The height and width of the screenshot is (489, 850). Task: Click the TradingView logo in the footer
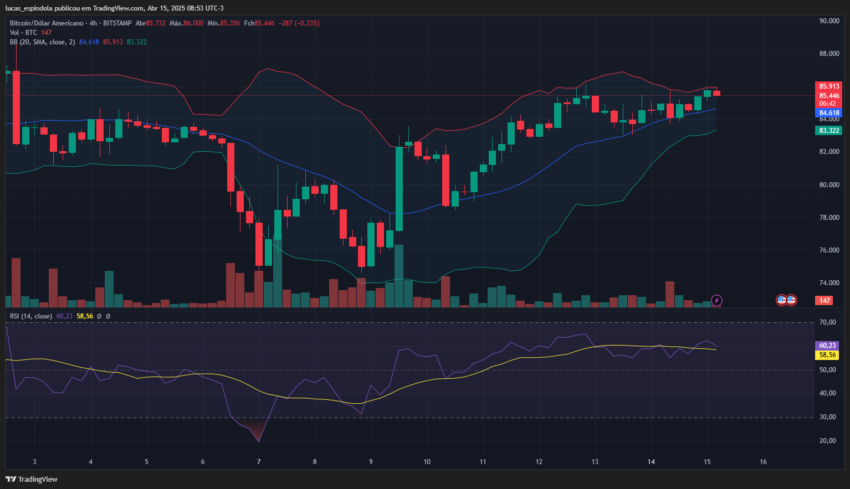tap(31, 479)
